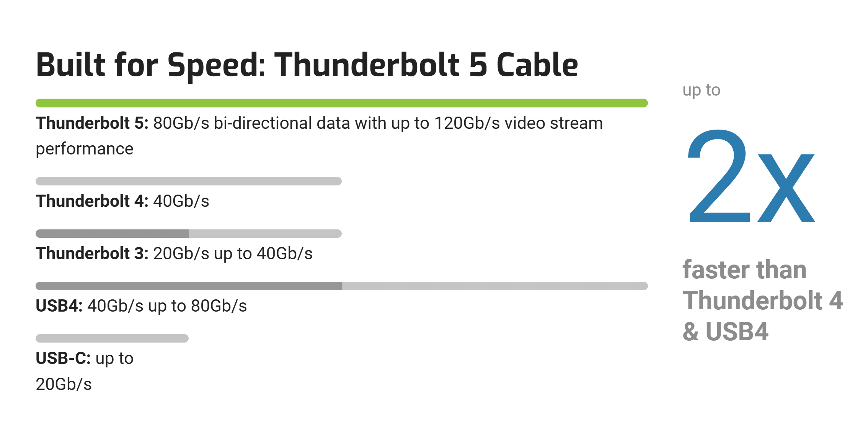
Task: Click the dark portion of Thunderbolt 3 bar
Action: coord(112,234)
